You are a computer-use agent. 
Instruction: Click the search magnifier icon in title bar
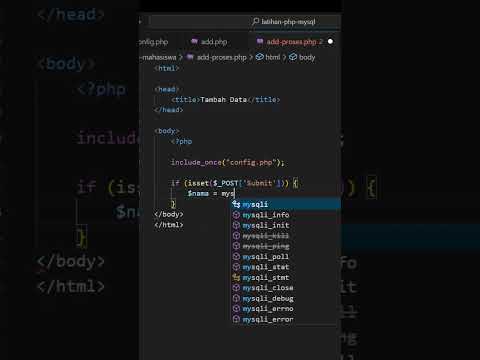[x=255, y=22]
